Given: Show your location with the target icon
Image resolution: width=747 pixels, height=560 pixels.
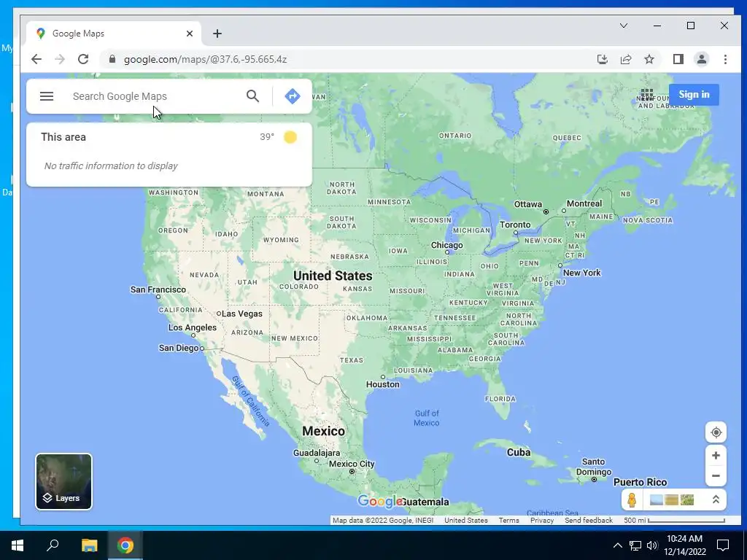Looking at the screenshot, I should point(716,432).
